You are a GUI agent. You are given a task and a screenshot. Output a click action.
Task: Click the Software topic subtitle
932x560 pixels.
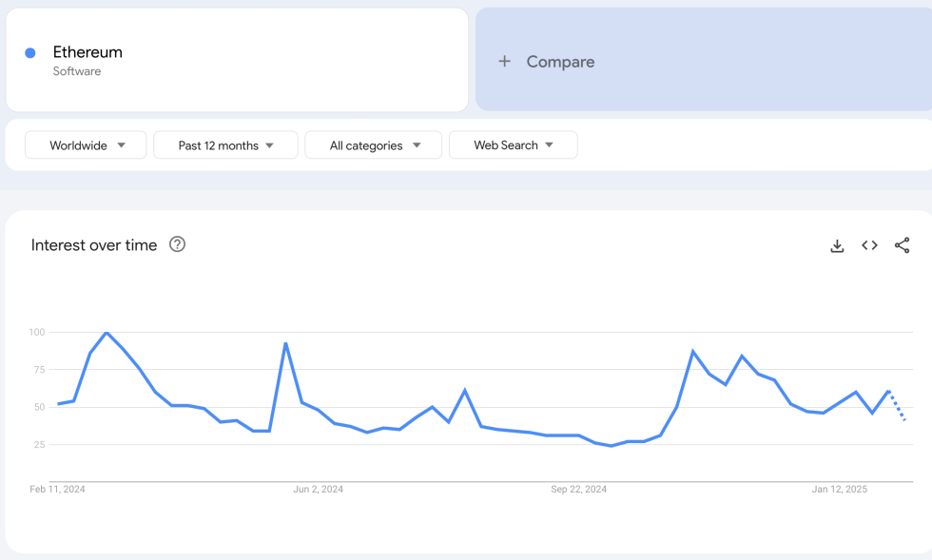(77, 72)
